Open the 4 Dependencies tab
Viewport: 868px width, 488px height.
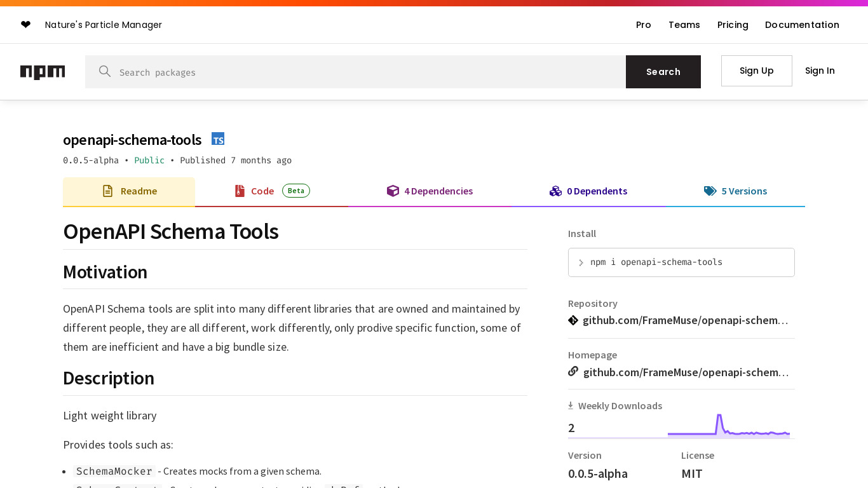430,191
